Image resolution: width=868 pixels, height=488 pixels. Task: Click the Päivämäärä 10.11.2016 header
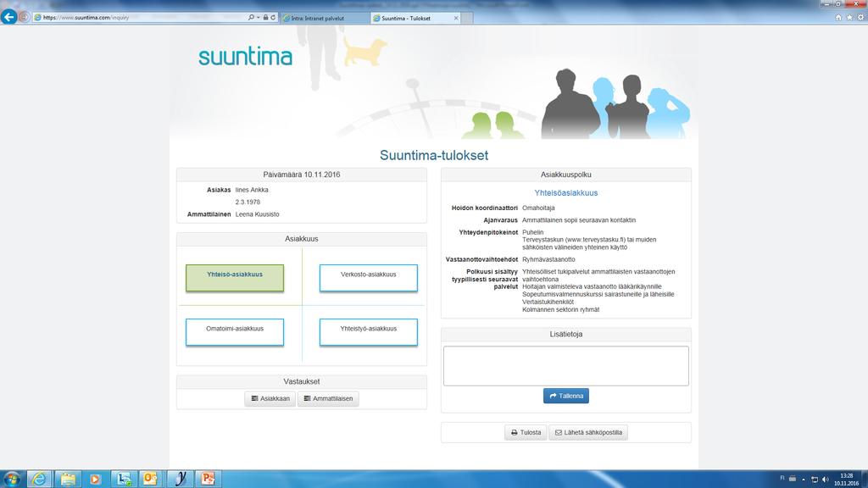pyautogui.click(x=302, y=175)
